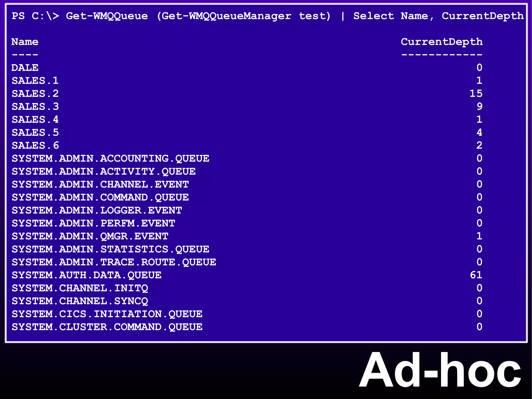Click the SALES.5 queue name
Screen dimensions: 532x399
(35, 133)
